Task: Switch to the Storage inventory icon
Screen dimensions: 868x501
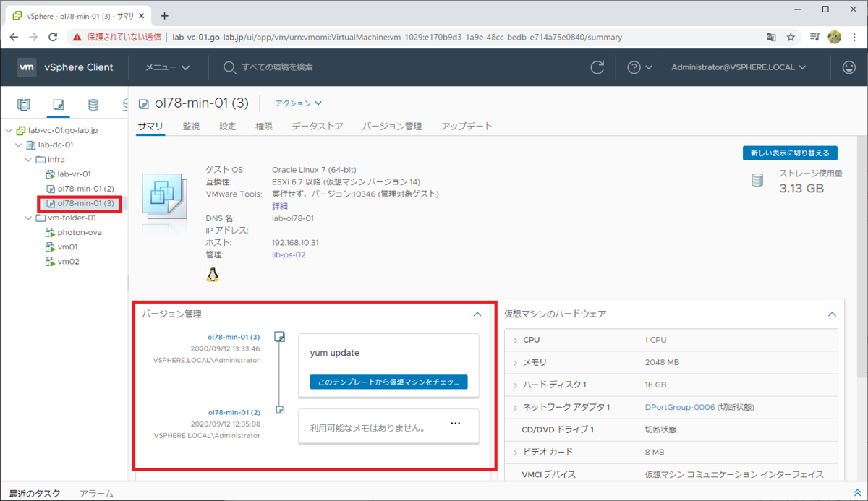Action: click(x=93, y=105)
